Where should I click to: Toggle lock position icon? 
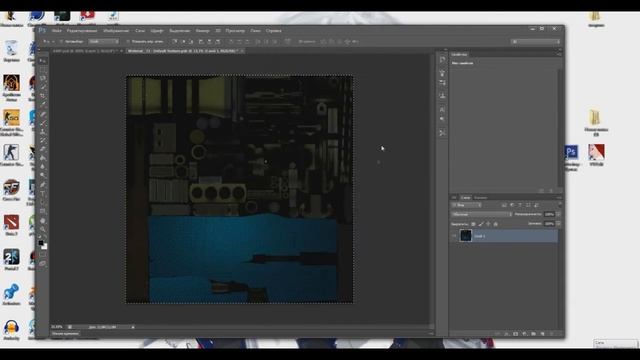(488, 224)
